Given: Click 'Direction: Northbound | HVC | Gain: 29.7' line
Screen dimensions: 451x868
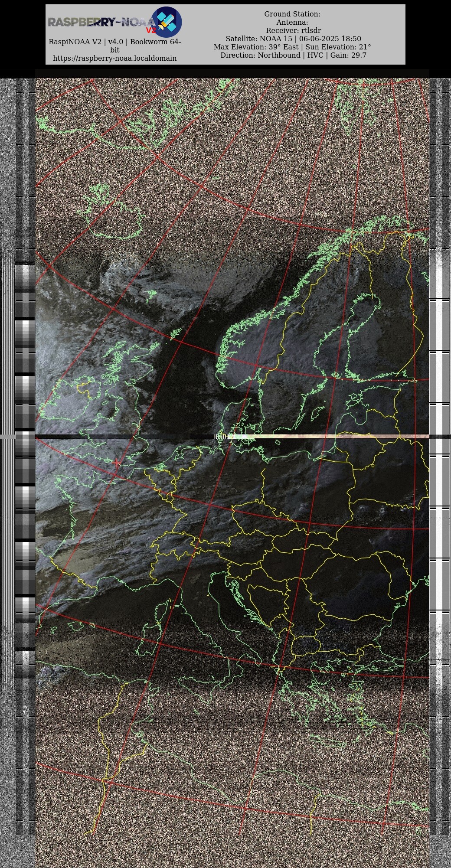Looking at the screenshot, I should pyautogui.click(x=293, y=55).
